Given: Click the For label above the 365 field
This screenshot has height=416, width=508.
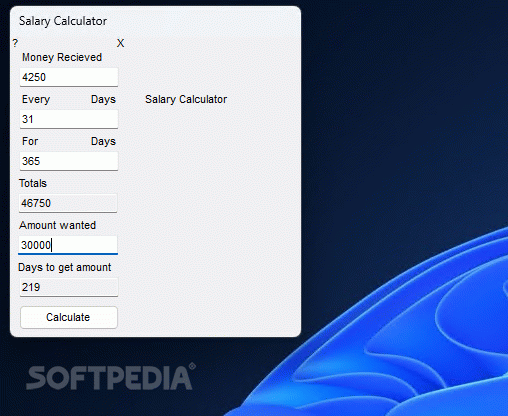Looking at the screenshot, I should pos(30,141).
